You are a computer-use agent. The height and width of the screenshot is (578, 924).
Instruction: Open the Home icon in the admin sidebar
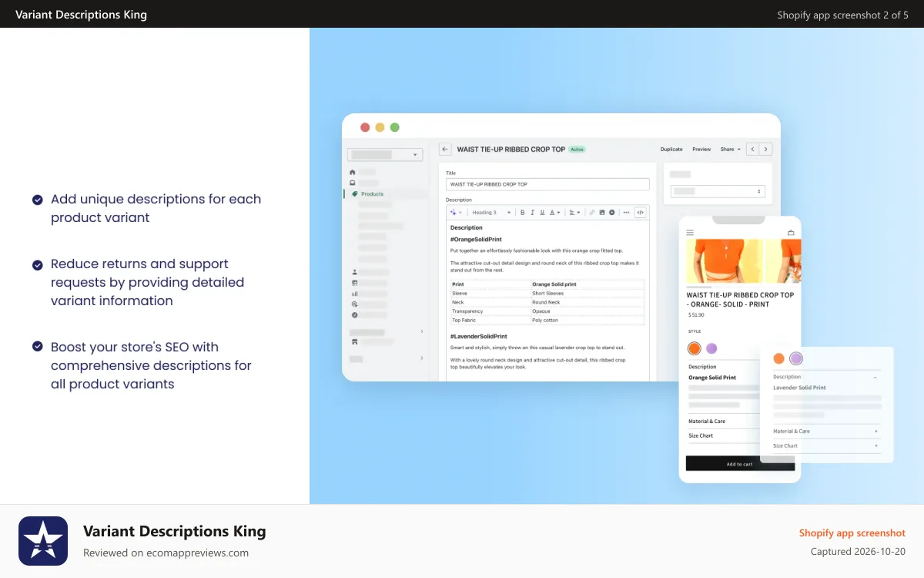click(353, 172)
